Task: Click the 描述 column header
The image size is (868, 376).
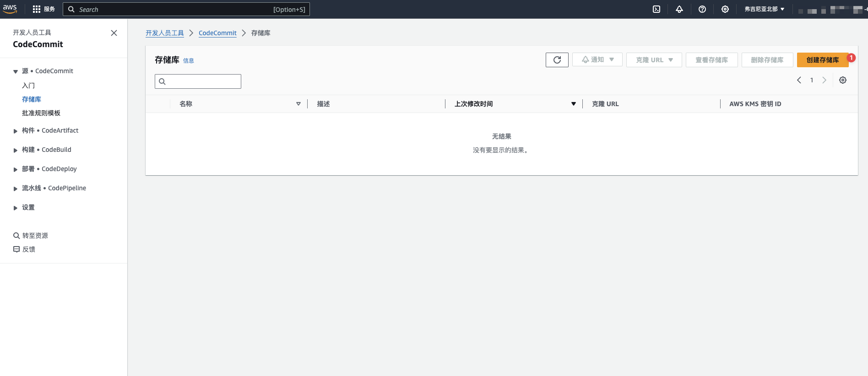Action: pyautogui.click(x=323, y=104)
